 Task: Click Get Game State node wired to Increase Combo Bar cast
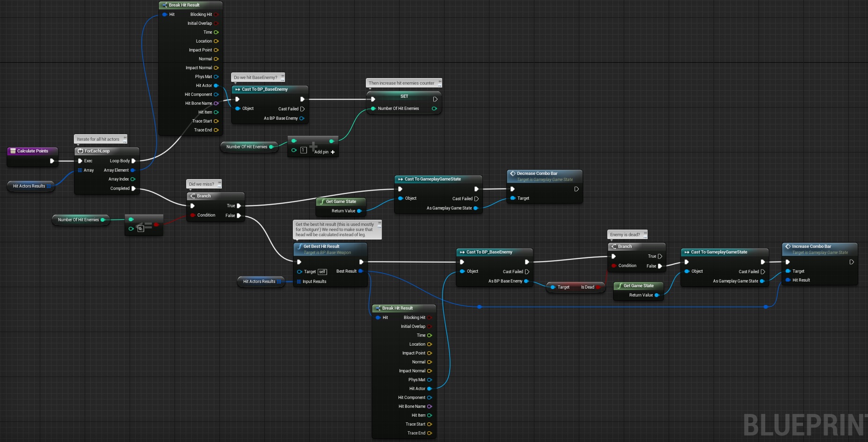coord(638,290)
